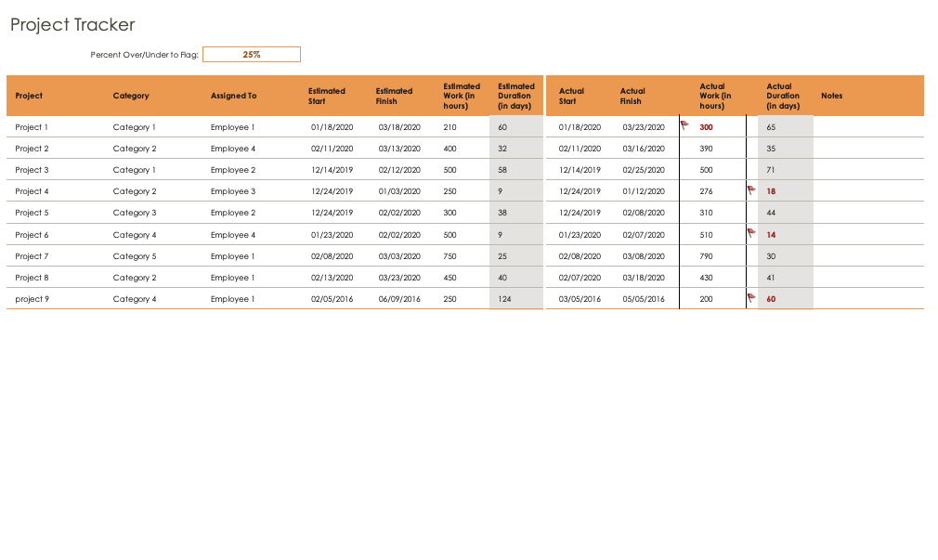Click the red flag in Project 6 row

click(751, 232)
